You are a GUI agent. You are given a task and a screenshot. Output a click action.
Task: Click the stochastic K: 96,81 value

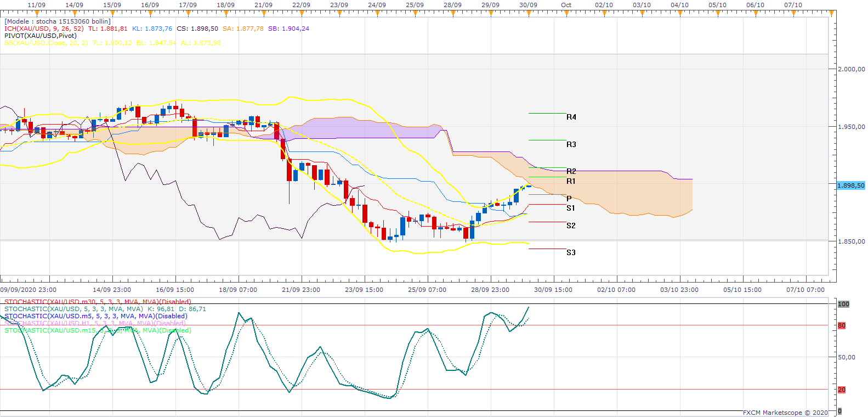point(161,309)
